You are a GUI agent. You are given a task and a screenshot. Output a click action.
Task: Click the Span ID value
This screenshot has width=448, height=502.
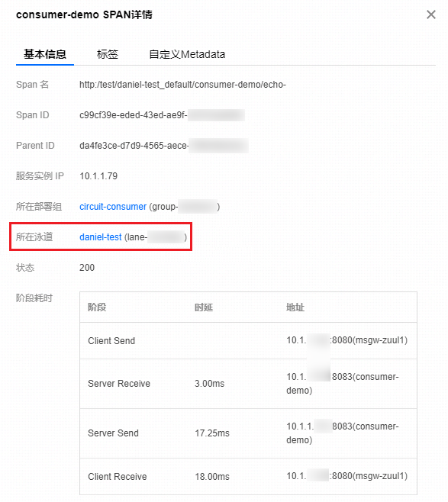(162, 115)
